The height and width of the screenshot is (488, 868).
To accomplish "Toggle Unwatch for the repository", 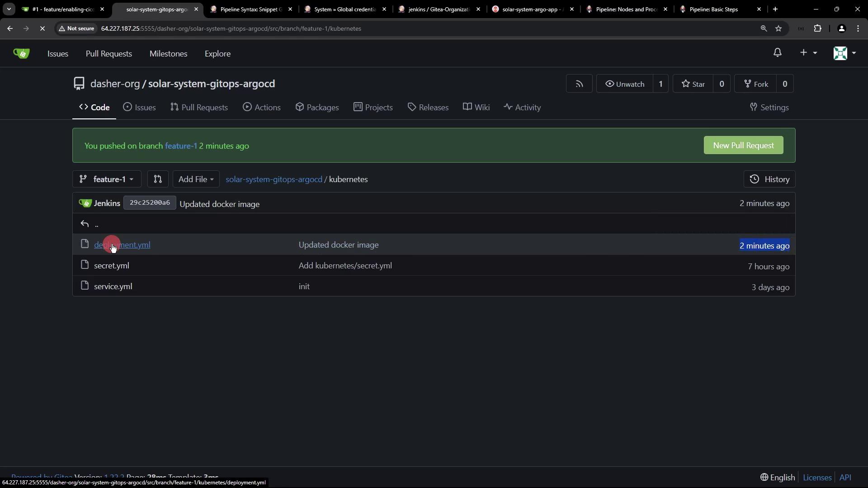I will pos(625,84).
